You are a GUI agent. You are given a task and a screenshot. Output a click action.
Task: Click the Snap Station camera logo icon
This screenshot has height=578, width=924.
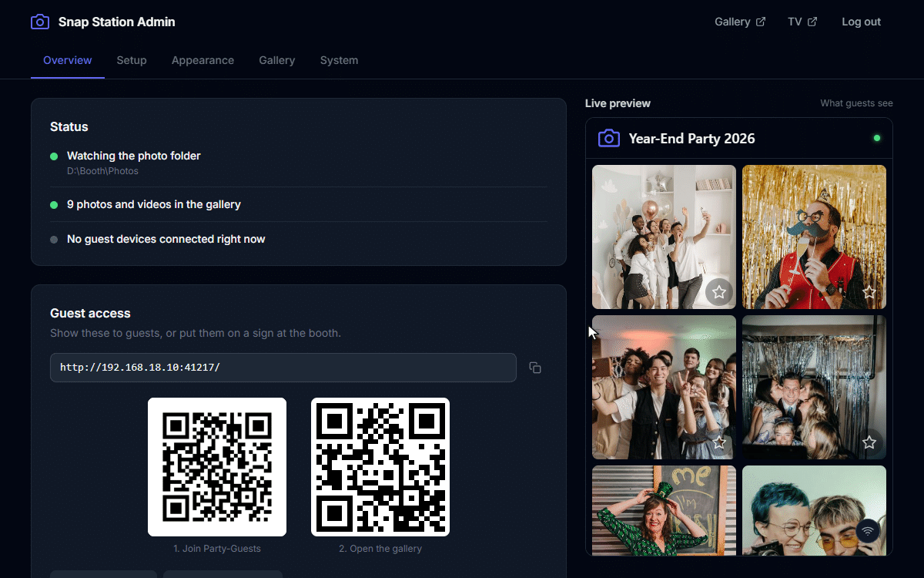(40, 22)
